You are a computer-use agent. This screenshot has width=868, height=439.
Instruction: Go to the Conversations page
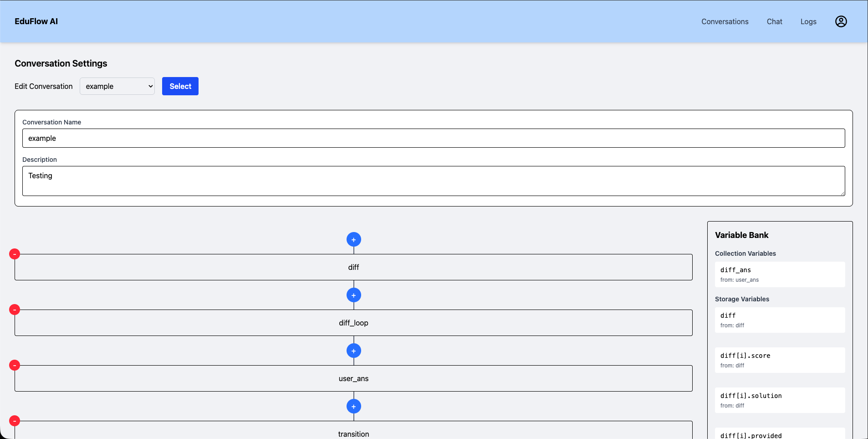[x=725, y=21]
